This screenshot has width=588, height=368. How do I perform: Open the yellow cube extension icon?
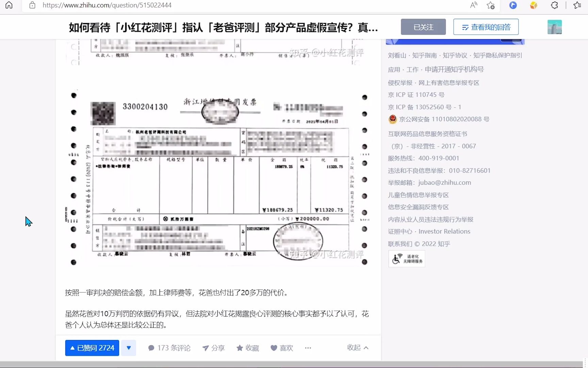[x=534, y=5]
